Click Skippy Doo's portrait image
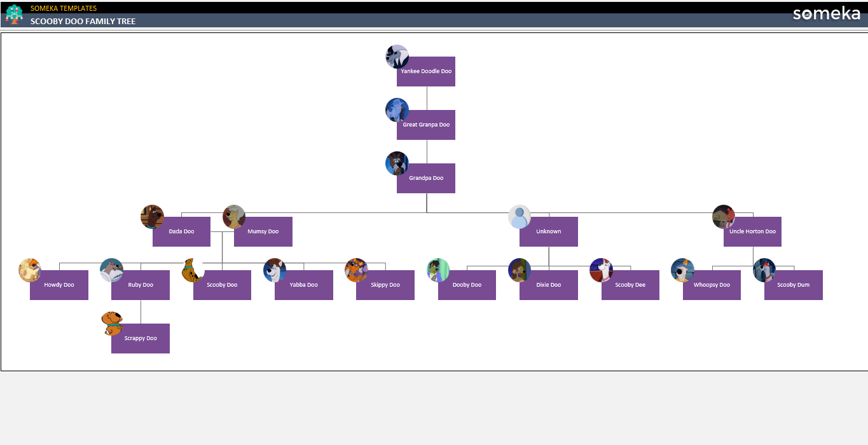The width and height of the screenshot is (868, 445). 356,270
